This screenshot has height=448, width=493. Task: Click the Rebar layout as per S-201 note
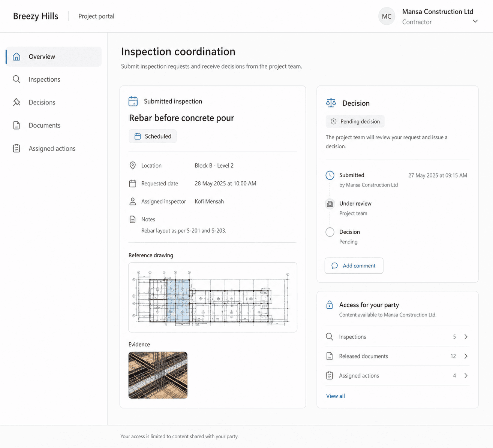184,231
